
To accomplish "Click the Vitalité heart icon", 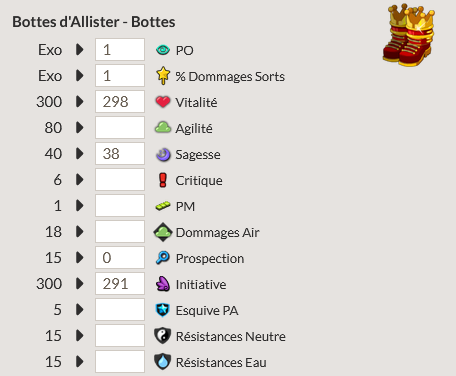I will tap(163, 102).
